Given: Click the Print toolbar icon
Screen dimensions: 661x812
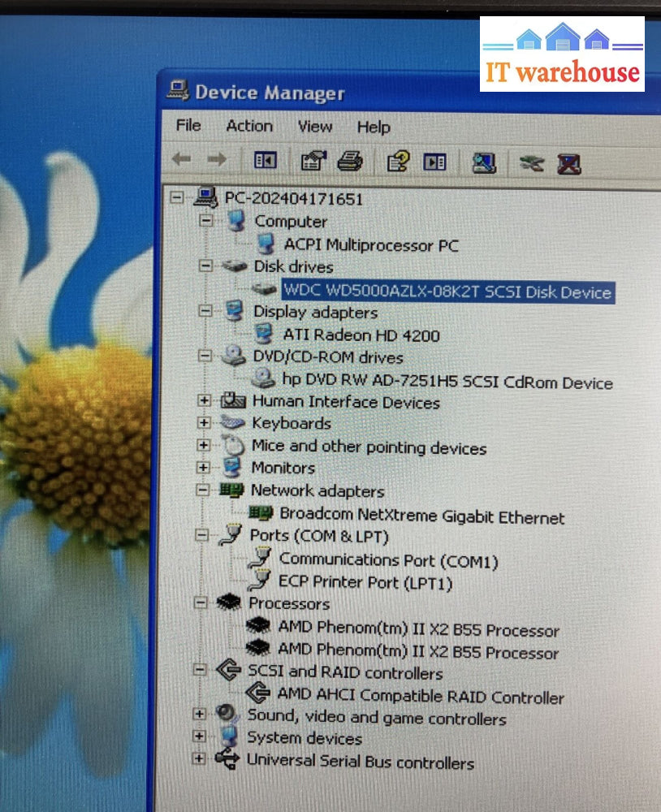Looking at the screenshot, I should (350, 161).
